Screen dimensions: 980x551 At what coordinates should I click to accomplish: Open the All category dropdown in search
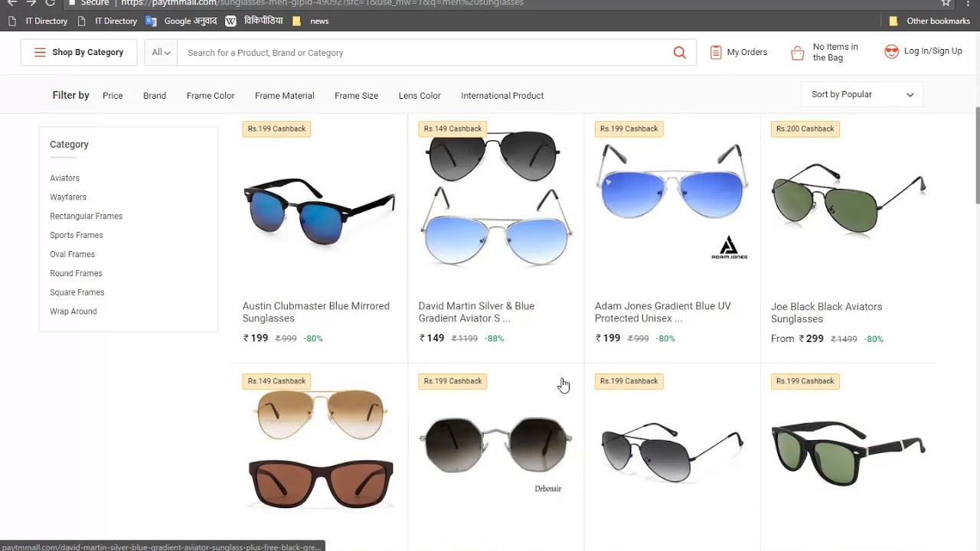click(x=161, y=52)
